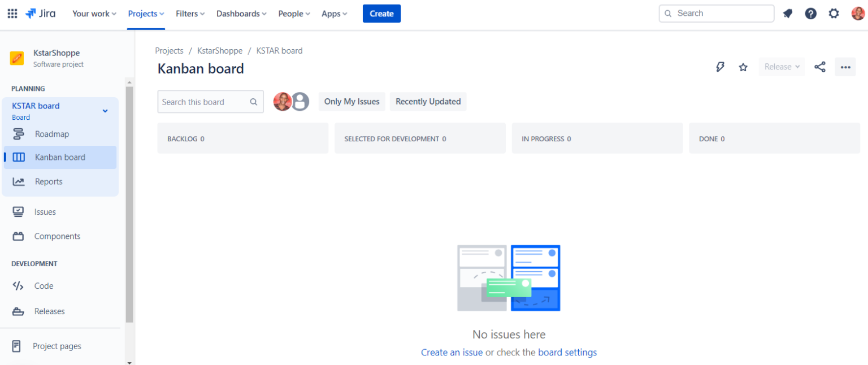Click the Create an issue link
Viewport: 868px width, 365px height.
click(x=452, y=352)
